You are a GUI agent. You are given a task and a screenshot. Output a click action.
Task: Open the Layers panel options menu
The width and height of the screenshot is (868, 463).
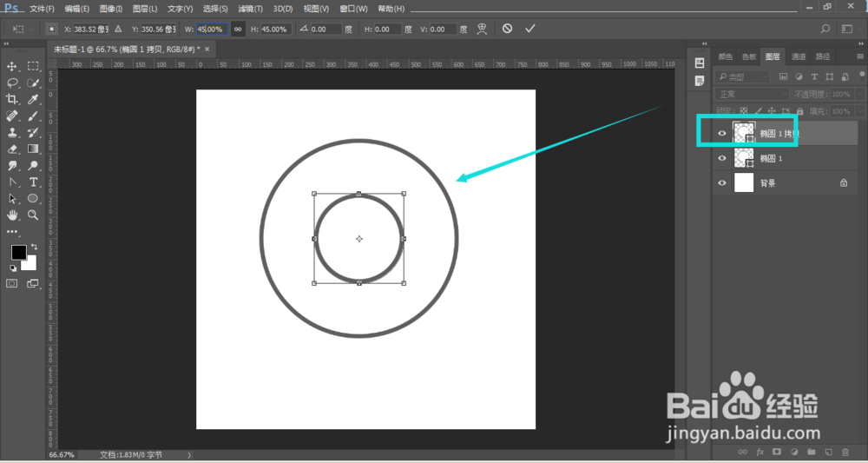pos(859,56)
